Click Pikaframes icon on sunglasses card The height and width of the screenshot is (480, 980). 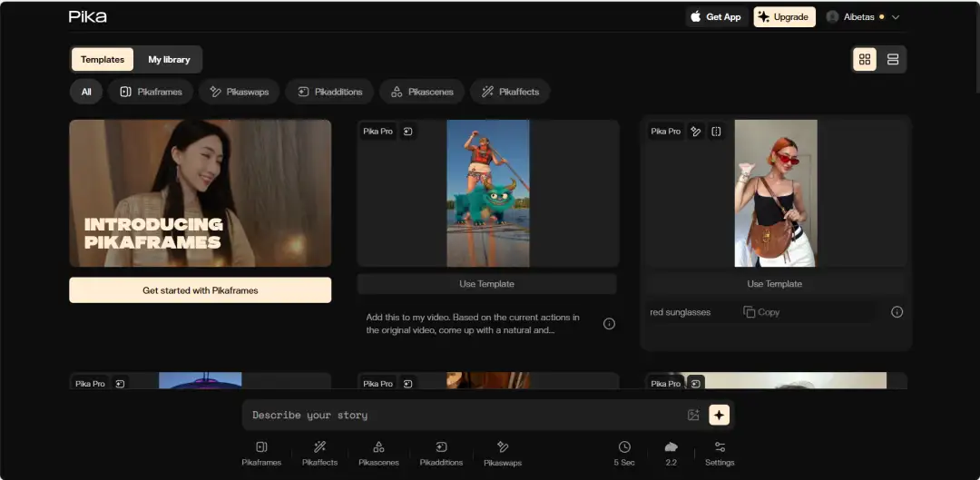click(x=716, y=132)
